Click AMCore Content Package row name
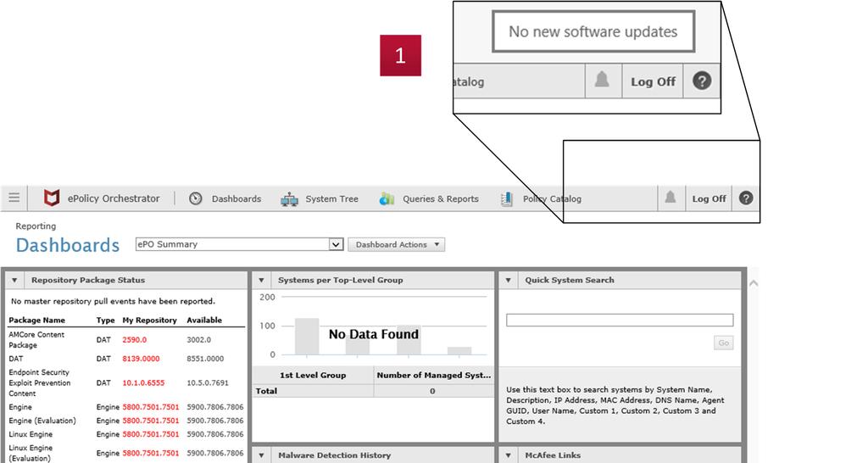The height and width of the screenshot is (463, 868). pos(36,339)
